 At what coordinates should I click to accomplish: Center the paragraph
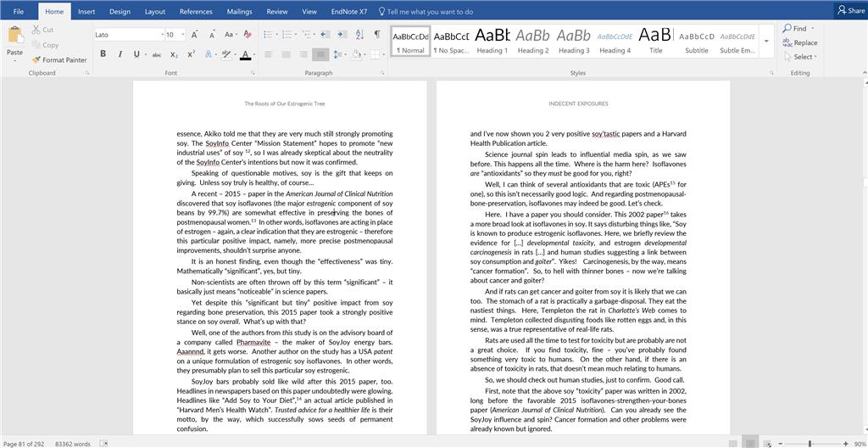(x=286, y=54)
